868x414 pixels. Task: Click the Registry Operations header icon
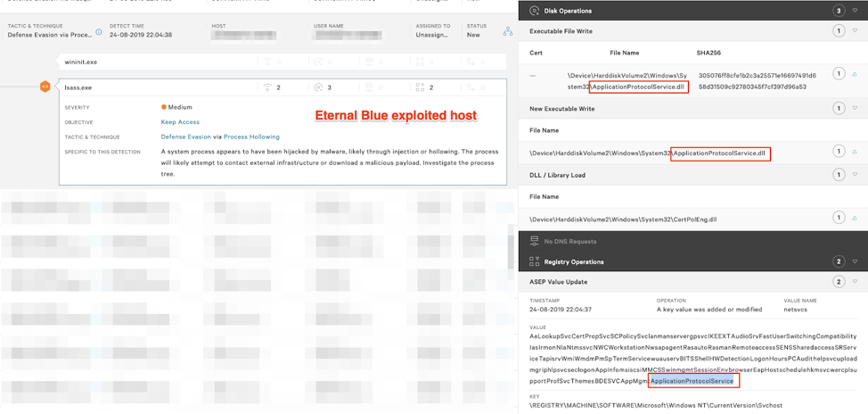tap(534, 261)
